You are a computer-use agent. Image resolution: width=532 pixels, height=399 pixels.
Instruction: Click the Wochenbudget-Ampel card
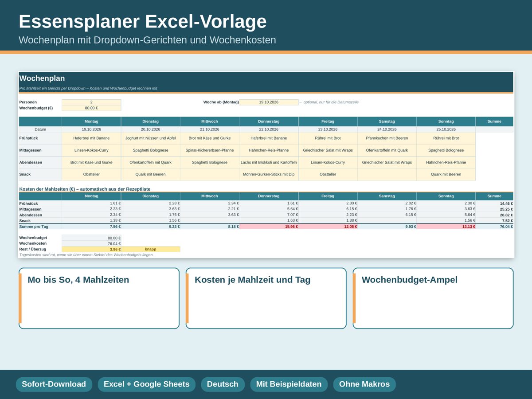pos(433,298)
